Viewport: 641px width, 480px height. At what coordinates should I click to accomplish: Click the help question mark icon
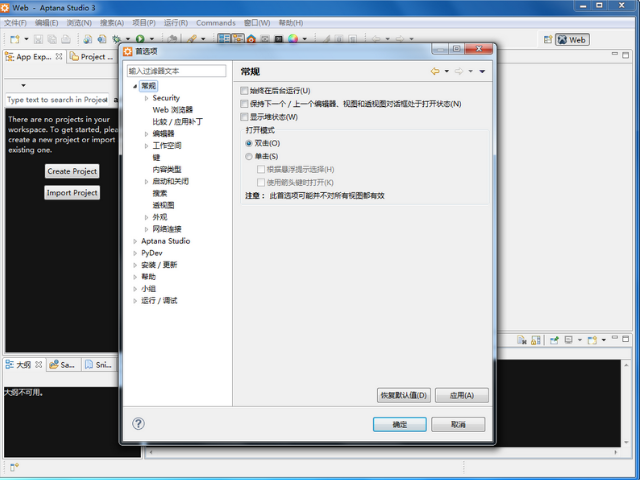(139, 424)
